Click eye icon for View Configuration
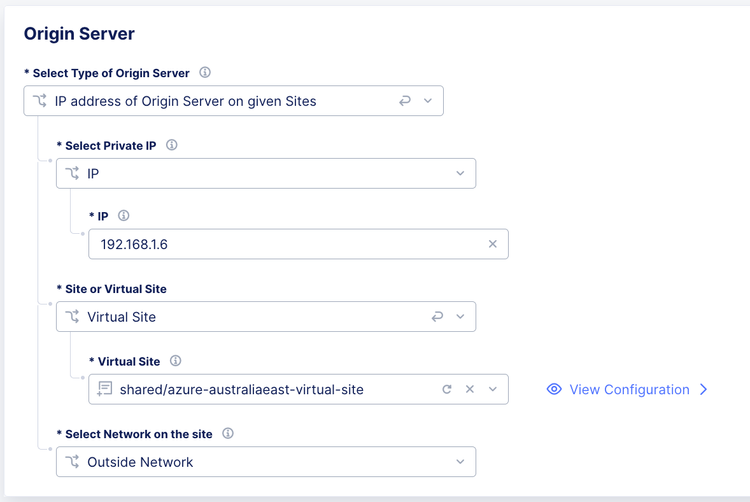 click(554, 389)
